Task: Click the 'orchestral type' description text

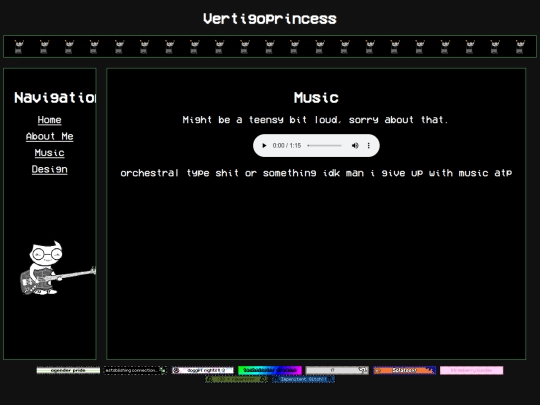Action: [316, 173]
